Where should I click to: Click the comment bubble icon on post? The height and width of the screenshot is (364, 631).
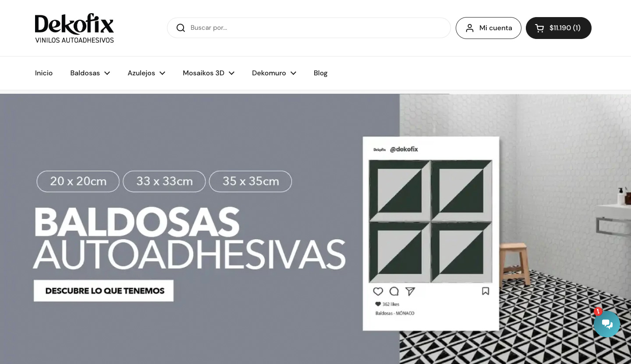pyautogui.click(x=394, y=291)
